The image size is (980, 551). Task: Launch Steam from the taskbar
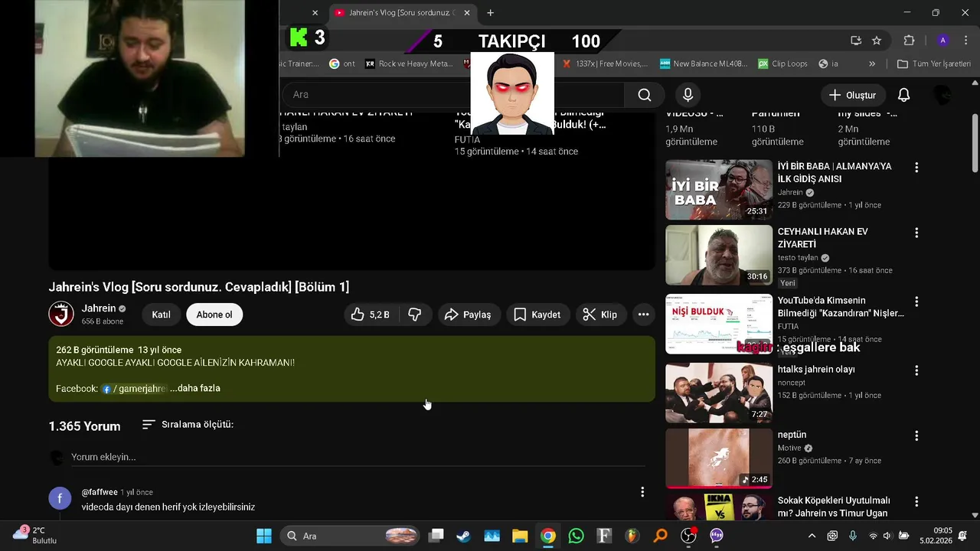[464, 536]
